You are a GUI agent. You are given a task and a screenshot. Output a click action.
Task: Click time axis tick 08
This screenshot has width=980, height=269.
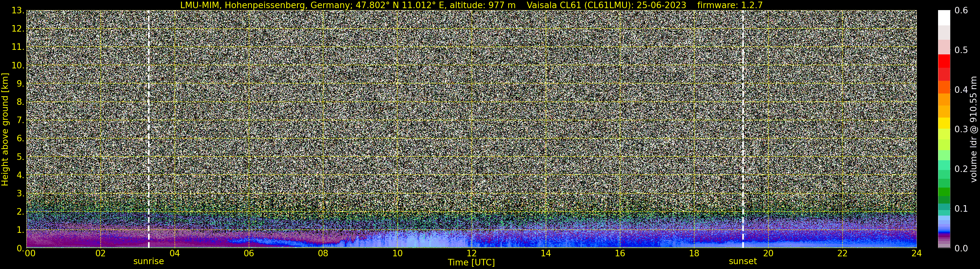pyautogui.click(x=323, y=253)
